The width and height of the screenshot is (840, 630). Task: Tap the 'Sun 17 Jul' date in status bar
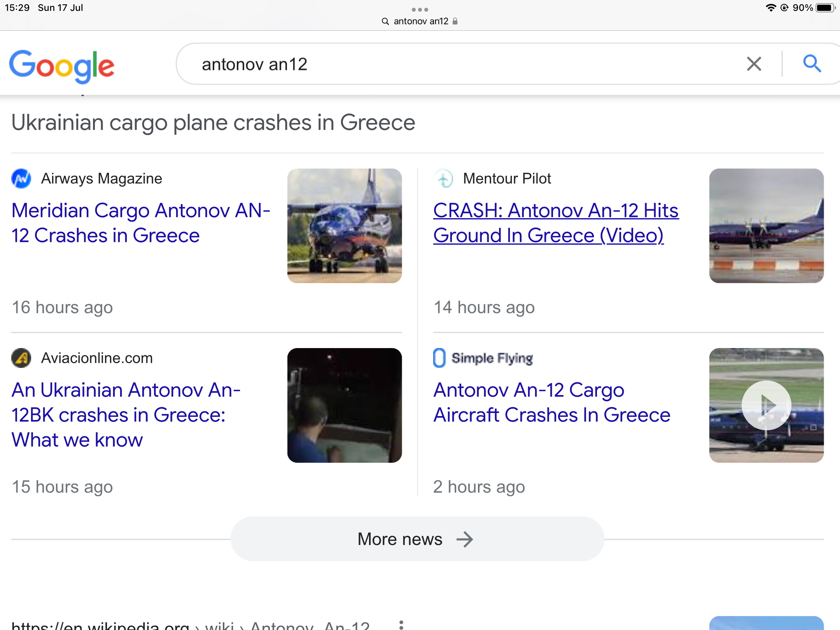pyautogui.click(x=60, y=8)
